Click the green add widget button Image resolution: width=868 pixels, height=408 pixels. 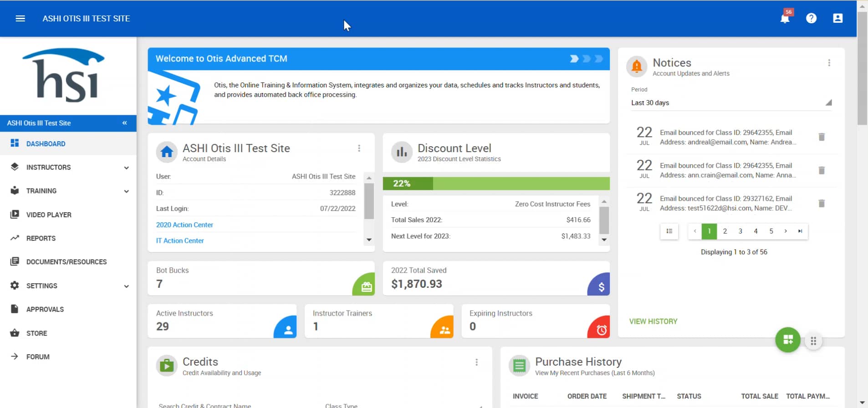point(787,340)
